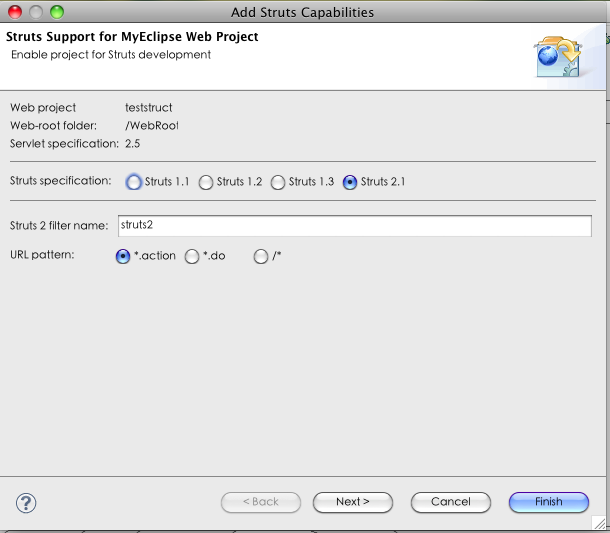Screen dimensions: 610x533
Task: Close the dialog with the red button
Action: [15, 12]
